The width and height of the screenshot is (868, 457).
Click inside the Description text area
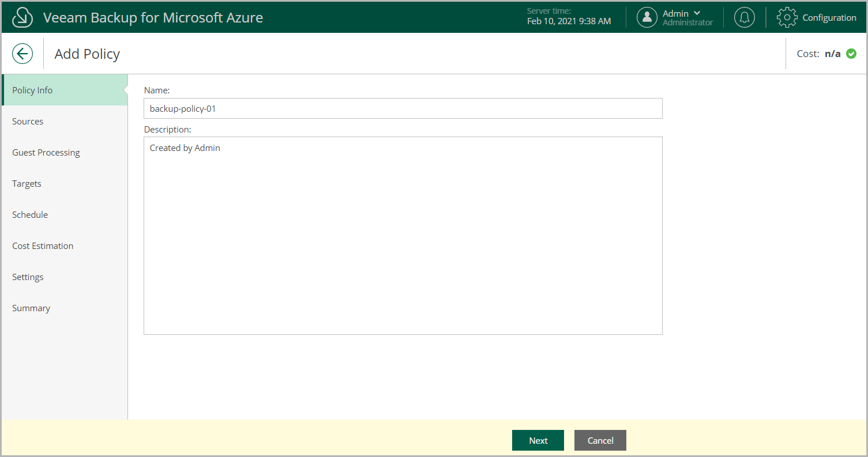403,236
